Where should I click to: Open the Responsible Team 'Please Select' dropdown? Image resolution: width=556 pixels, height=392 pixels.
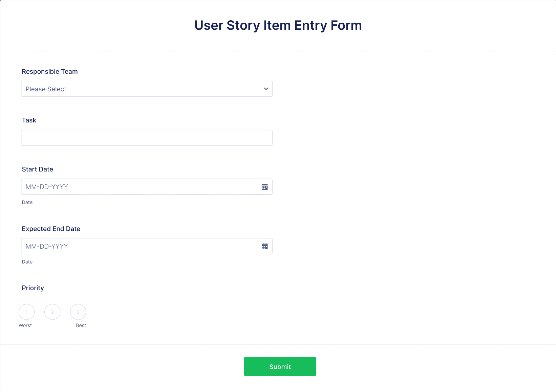[147, 89]
